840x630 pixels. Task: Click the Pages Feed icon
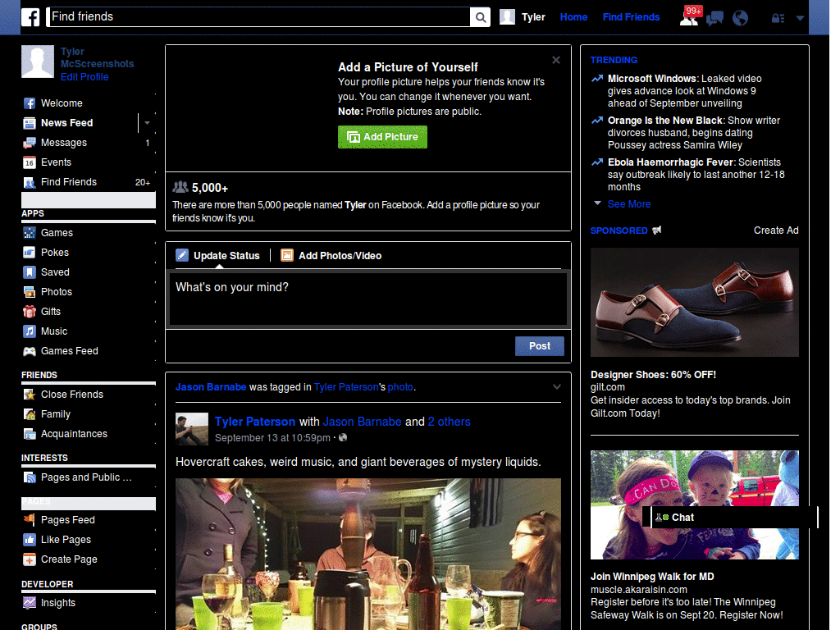tap(30, 519)
